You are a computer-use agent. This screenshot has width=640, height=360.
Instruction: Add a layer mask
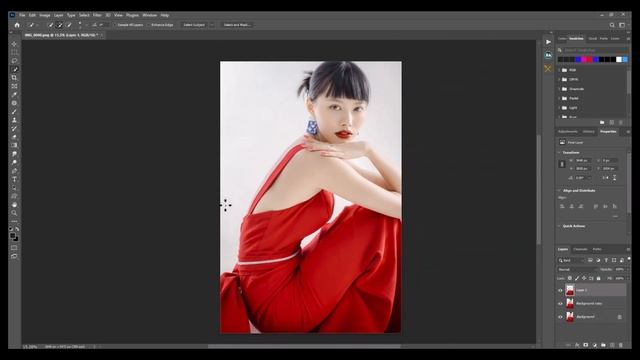click(x=586, y=345)
